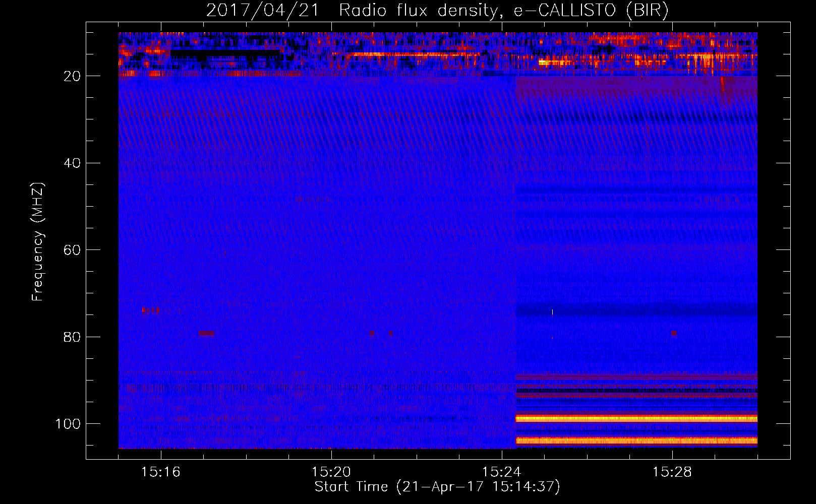Click the dark red burst near 80 MHz at 15:17
816x504 pixels.
(206, 333)
